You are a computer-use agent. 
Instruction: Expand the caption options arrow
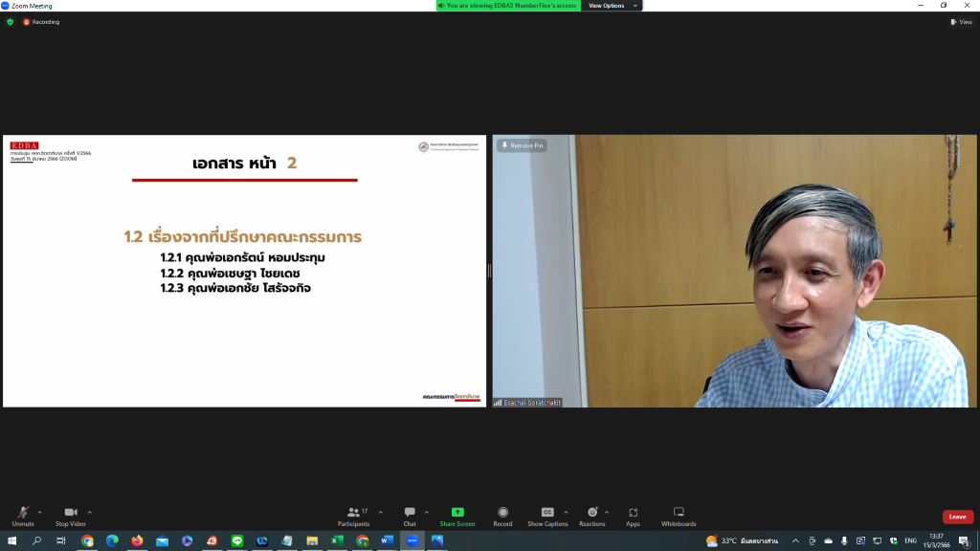[567, 513]
